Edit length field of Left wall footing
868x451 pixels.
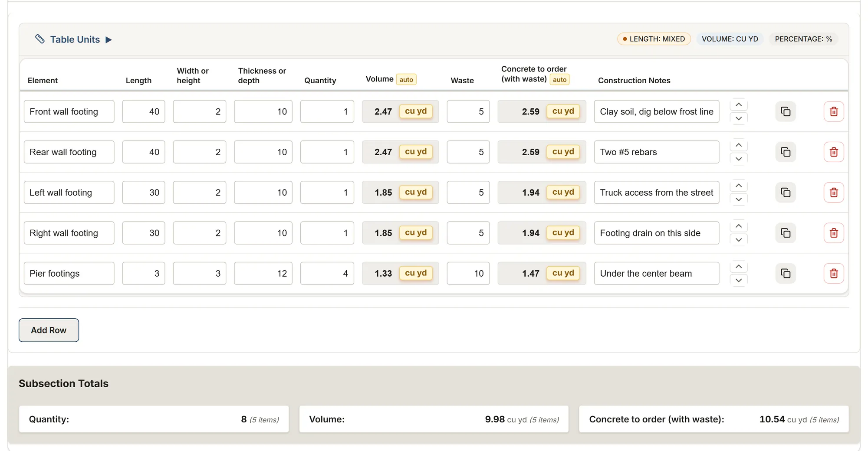pyautogui.click(x=144, y=192)
